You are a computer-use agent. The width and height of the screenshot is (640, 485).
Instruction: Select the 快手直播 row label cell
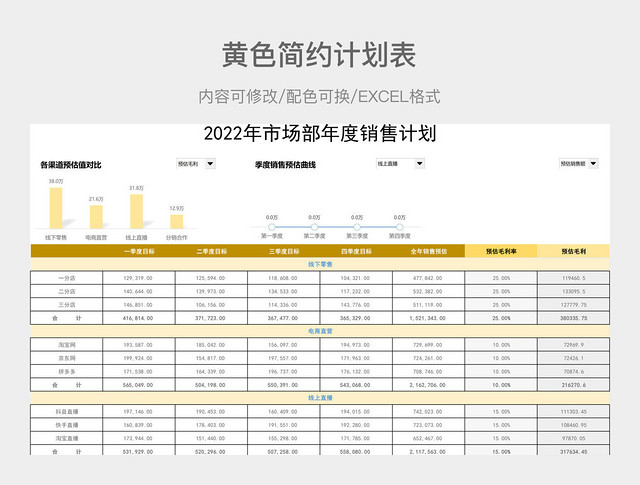point(67,425)
